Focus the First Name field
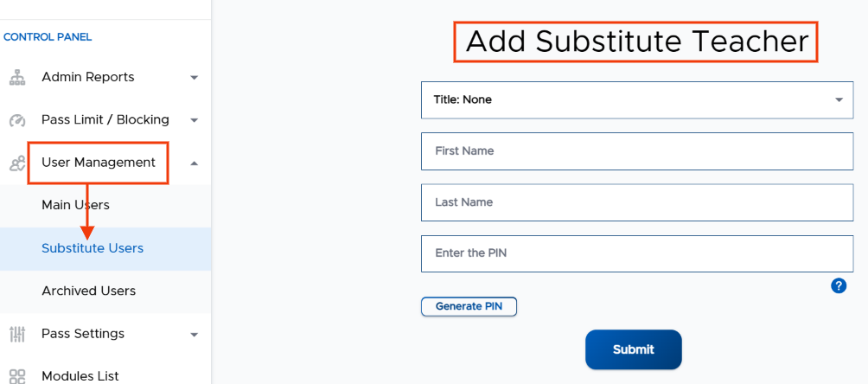This screenshot has width=868, height=384. pos(637,151)
